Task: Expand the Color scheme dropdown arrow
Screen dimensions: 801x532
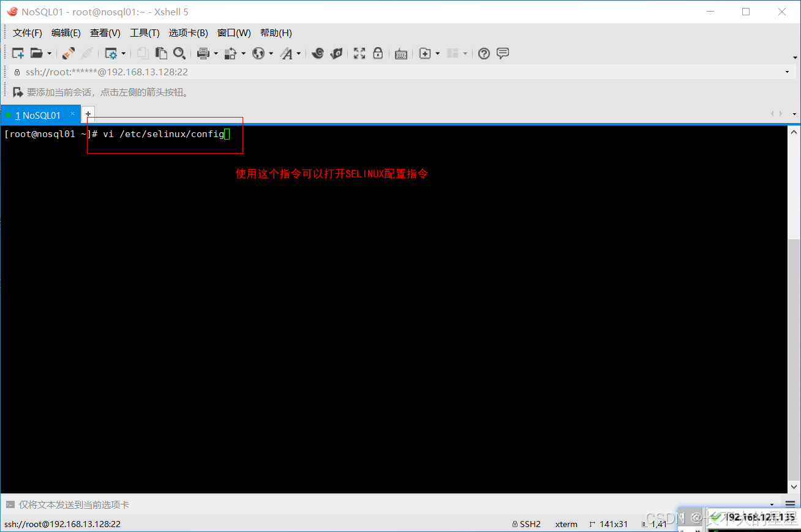Action: (243, 54)
